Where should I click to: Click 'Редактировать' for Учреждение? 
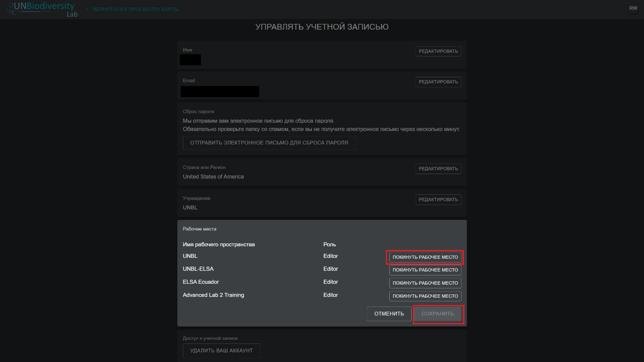point(438,200)
